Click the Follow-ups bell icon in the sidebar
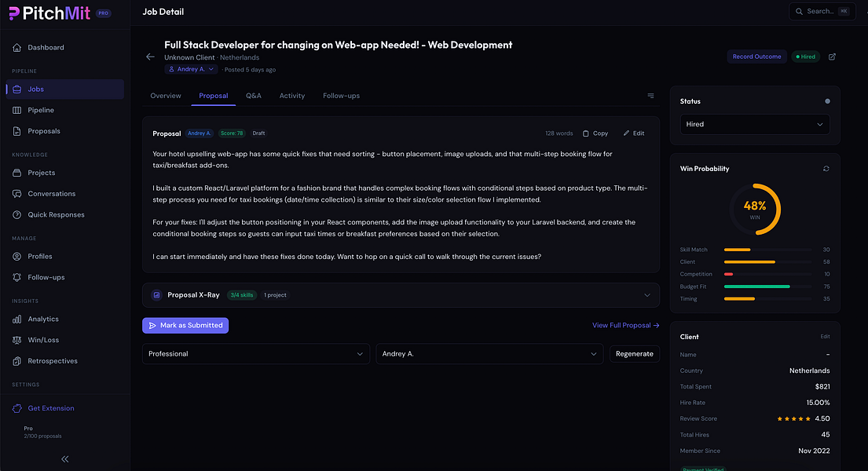The image size is (868, 471). [17, 277]
